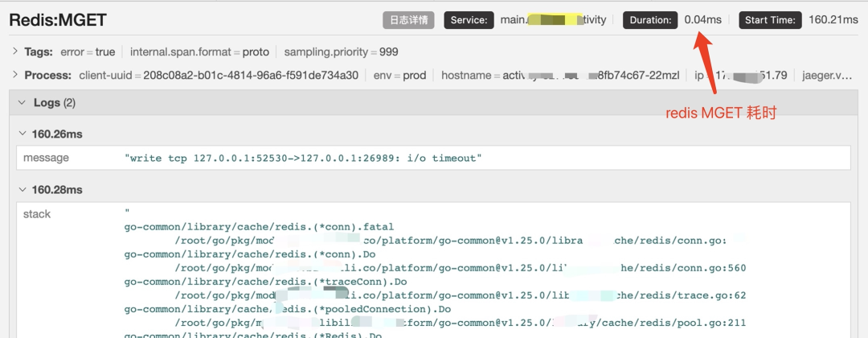Screen dimensions: 868x338
Task: Collapse the 160.26ms log entry
Action: (23, 134)
